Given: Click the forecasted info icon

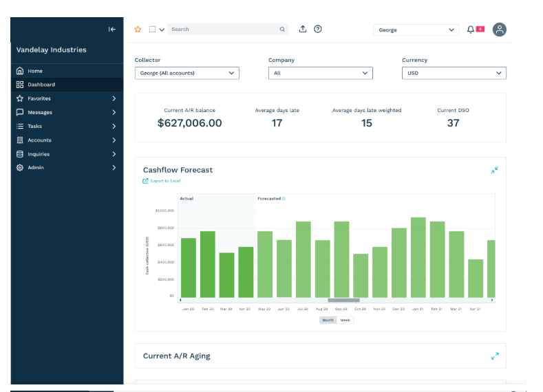Looking at the screenshot, I should 284,199.
